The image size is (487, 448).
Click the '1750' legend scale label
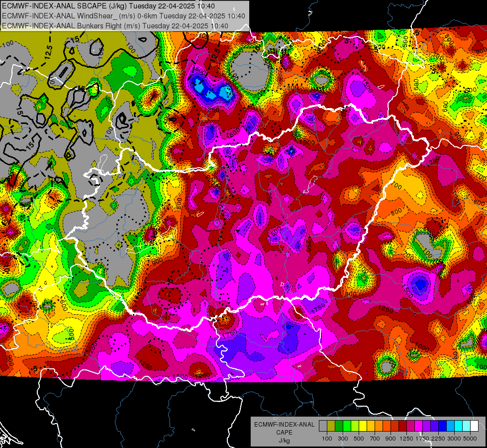click(422, 439)
